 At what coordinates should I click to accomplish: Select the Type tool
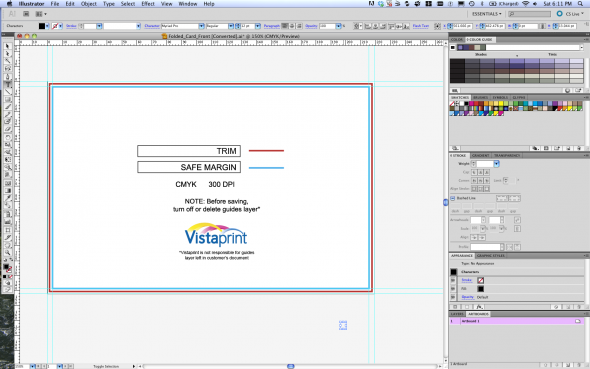(8, 84)
